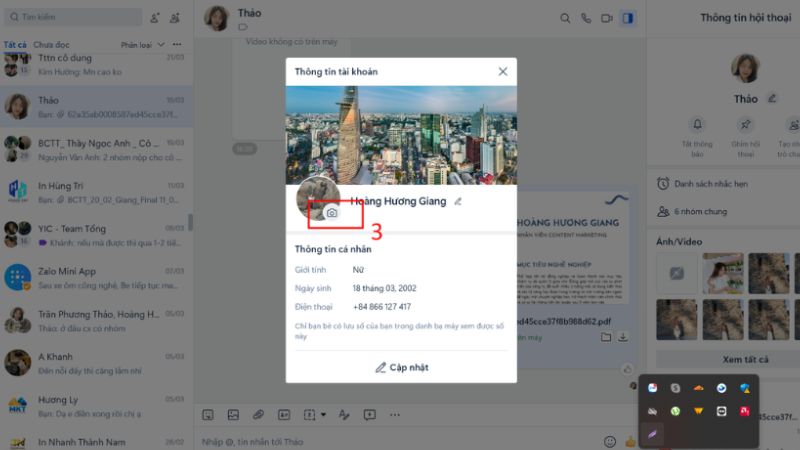This screenshot has height=450, width=800.
Task: Click the folder icon beside the PDF file
Action: (x=606, y=337)
